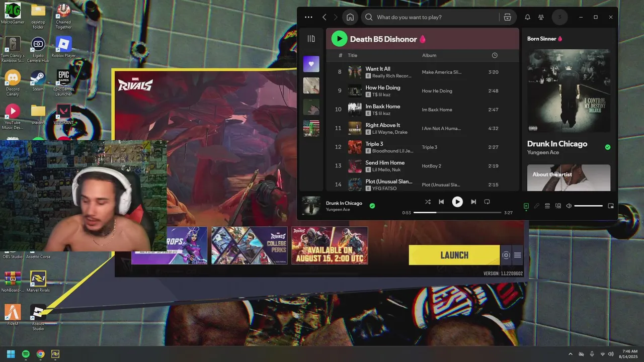Open "Yungeen Ace" artist in right panel
The width and height of the screenshot is (644, 362).
[x=543, y=152]
